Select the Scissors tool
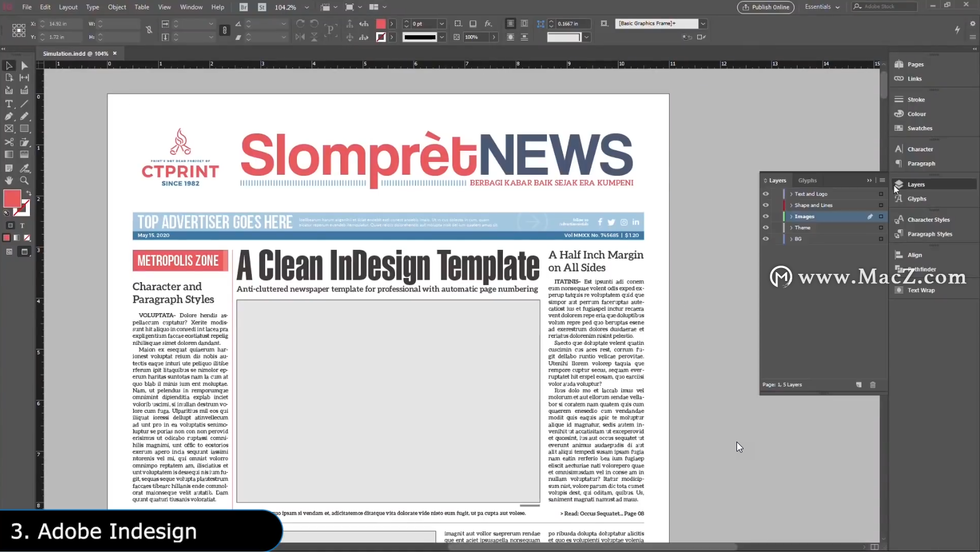The image size is (980, 553). tap(9, 142)
